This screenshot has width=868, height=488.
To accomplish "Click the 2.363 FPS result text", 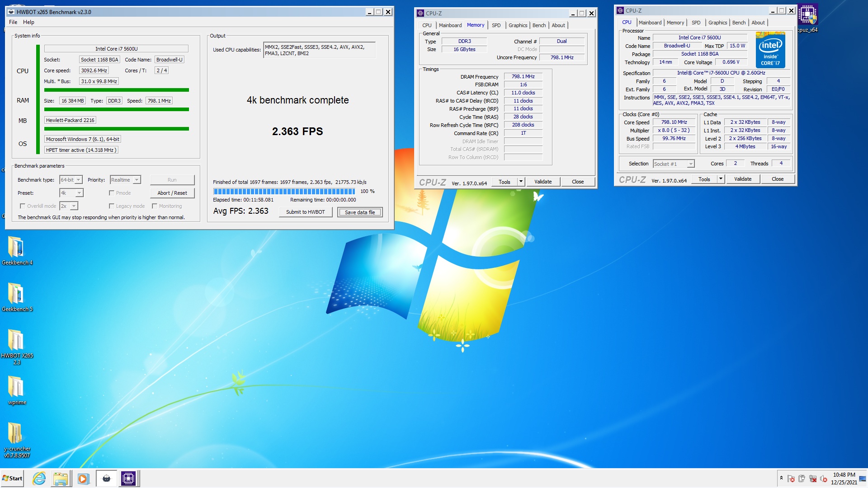I will click(x=297, y=131).
